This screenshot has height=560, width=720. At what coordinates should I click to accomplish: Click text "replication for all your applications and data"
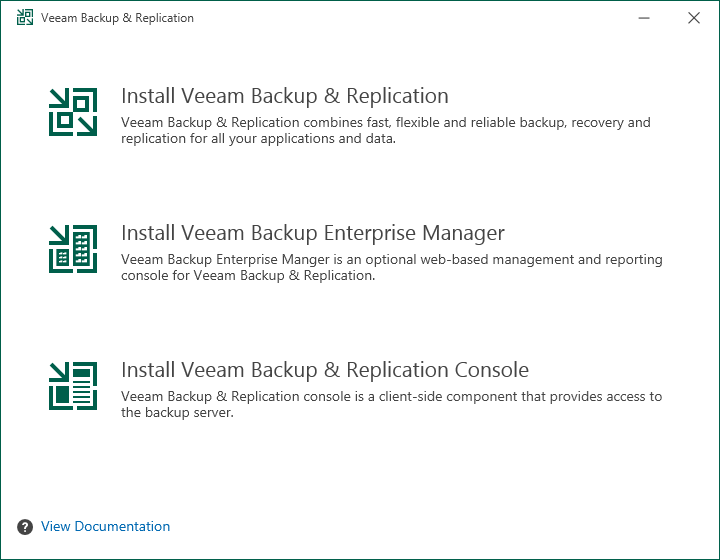coord(258,139)
